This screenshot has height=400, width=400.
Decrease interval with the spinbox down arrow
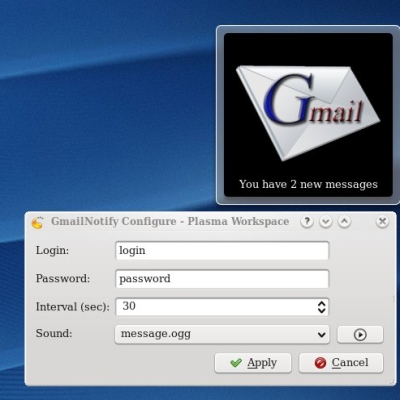tap(321, 311)
